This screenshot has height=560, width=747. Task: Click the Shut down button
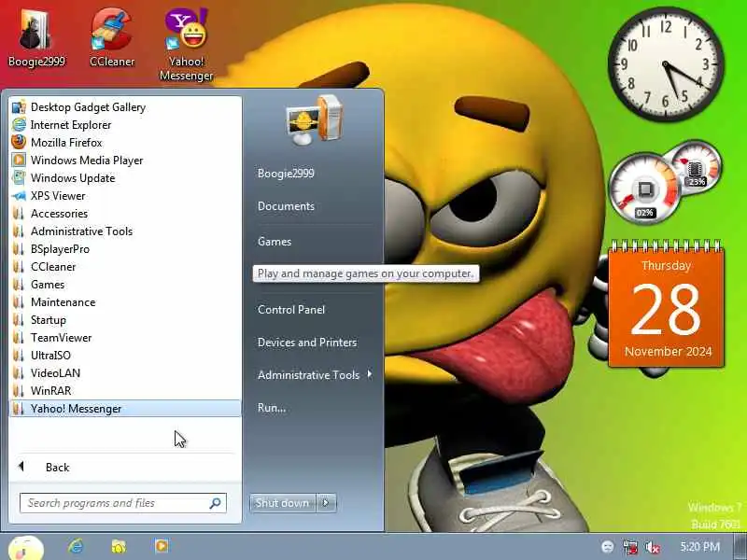(x=283, y=503)
